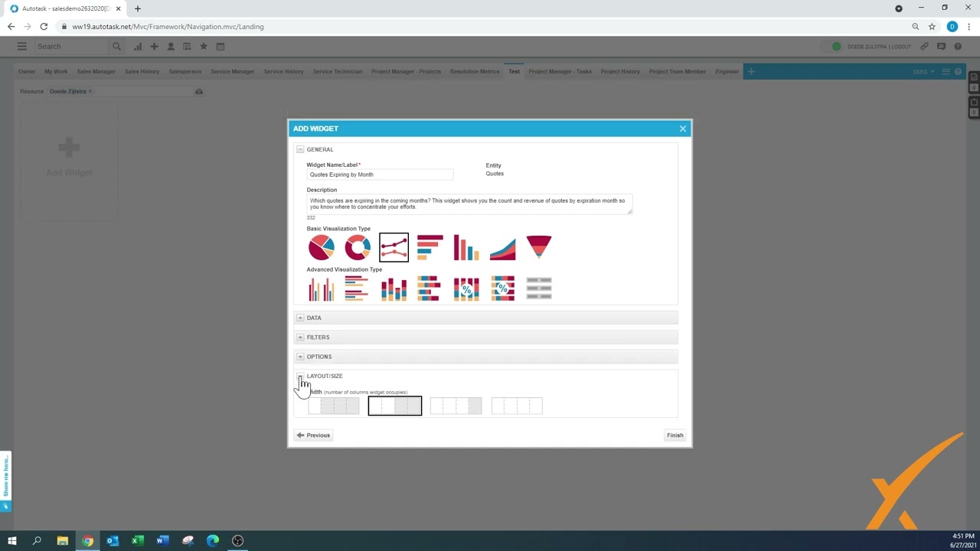Select the vertical column chart visualization
The width and height of the screenshot is (980, 551).
466,247
